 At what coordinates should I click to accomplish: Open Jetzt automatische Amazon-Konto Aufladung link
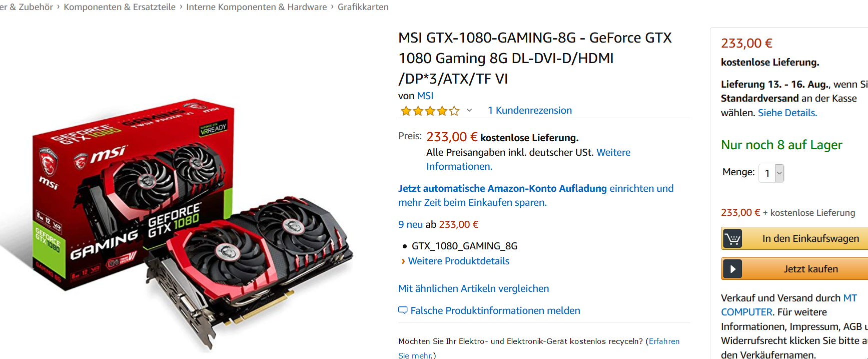tap(502, 188)
